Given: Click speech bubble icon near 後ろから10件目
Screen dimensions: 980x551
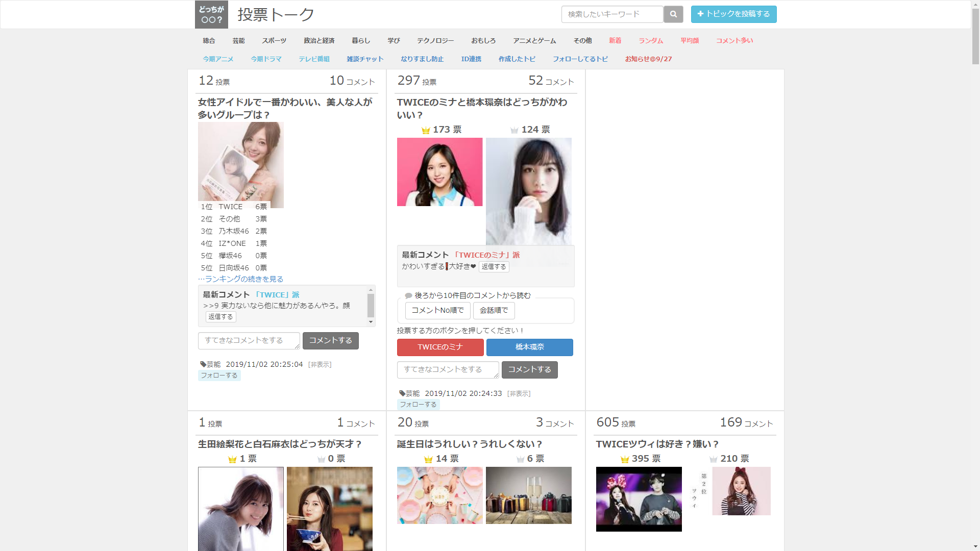Looking at the screenshot, I should [x=408, y=296].
